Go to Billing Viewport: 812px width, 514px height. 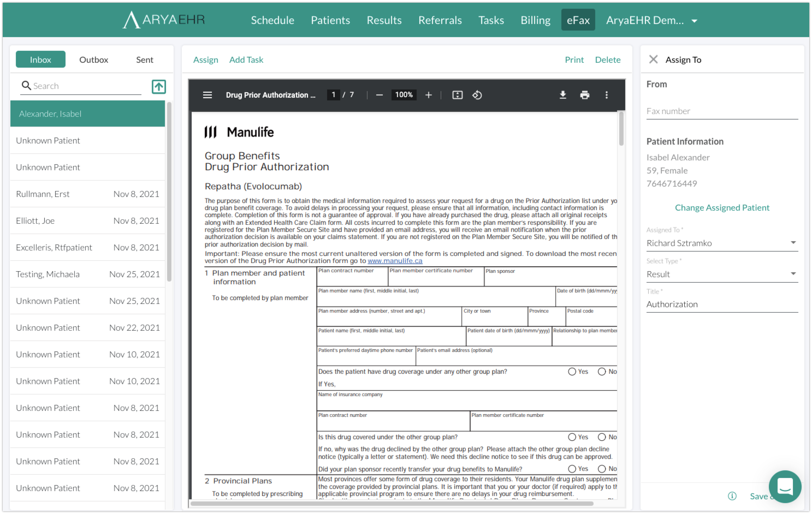click(535, 20)
